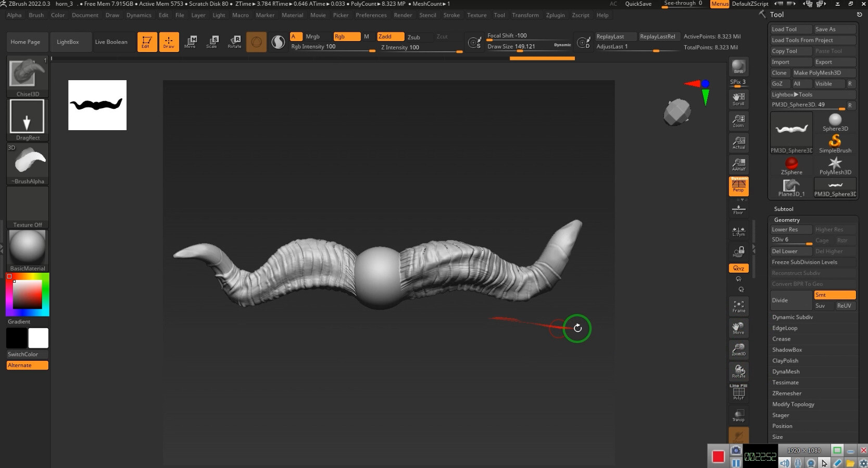Collapse the Geometry section header
The image size is (868, 468).
[787, 220]
